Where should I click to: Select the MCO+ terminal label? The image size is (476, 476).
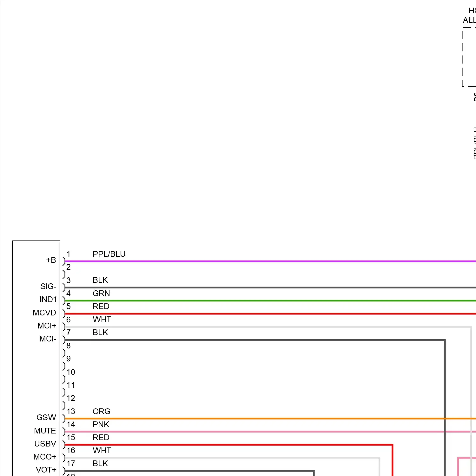45,457
